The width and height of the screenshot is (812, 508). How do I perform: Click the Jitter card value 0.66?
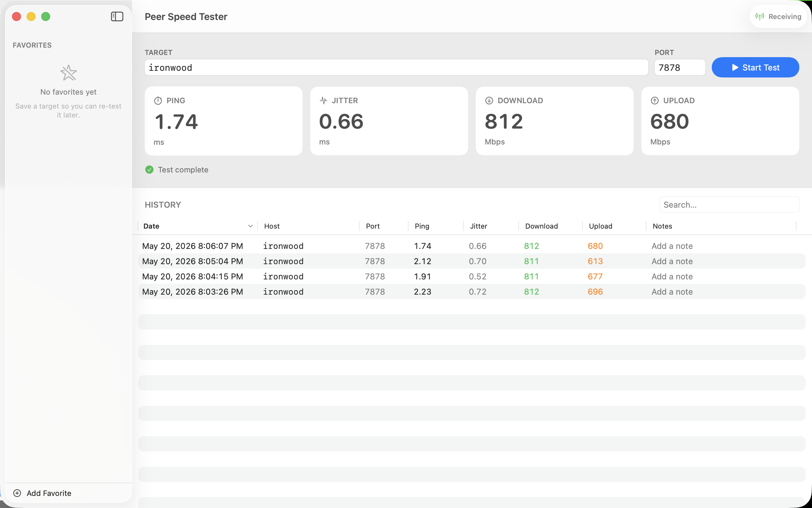[341, 121]
